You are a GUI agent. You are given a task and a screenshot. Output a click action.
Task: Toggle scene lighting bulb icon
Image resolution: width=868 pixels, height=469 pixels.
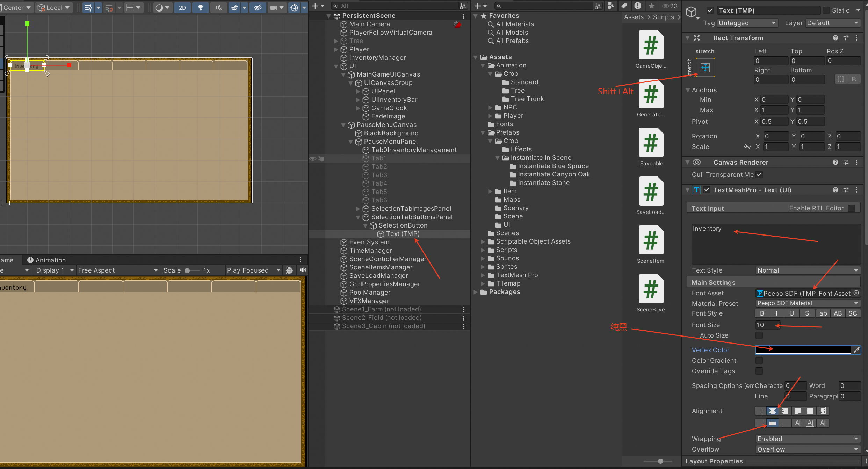[x=200, y=7]
